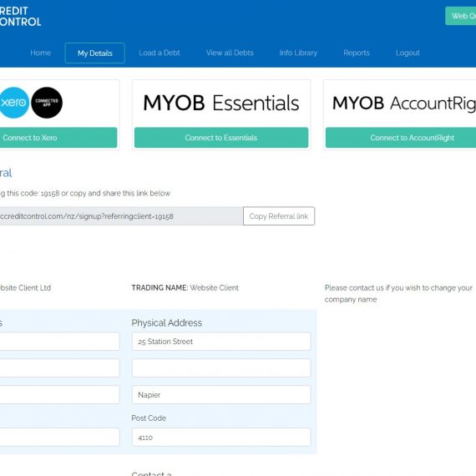This screenshot has width=476, height=476.
Task: Click the MYOB AccountRight logo
Action: click(x=404, y=103)
